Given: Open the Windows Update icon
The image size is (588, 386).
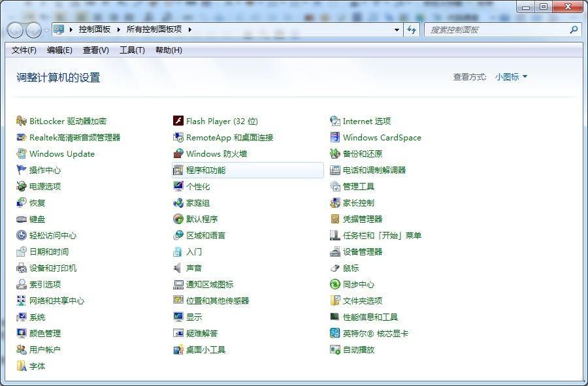Looking at the screenshot, I should coord(22,153).
